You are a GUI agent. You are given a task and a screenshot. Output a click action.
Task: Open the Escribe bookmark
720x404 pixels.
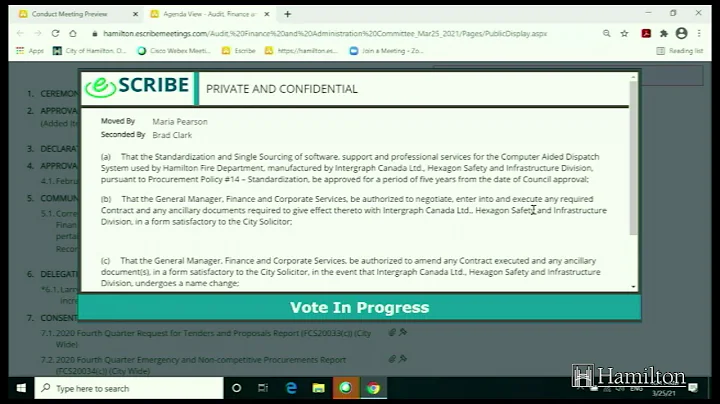[238, 51]
